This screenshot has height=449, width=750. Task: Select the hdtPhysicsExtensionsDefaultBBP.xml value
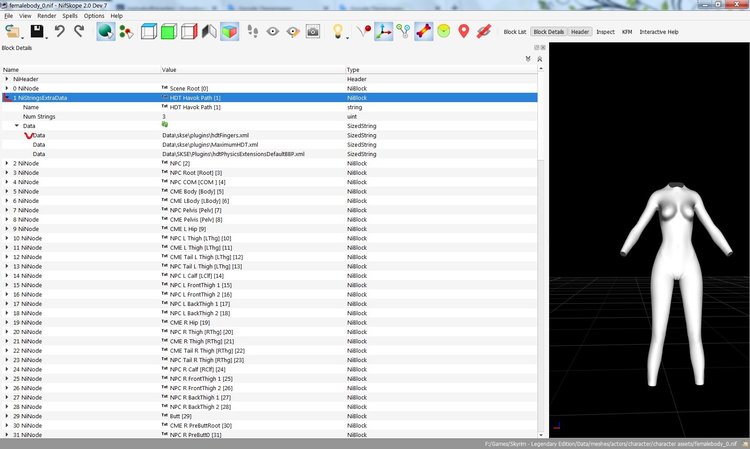(233, 154)
